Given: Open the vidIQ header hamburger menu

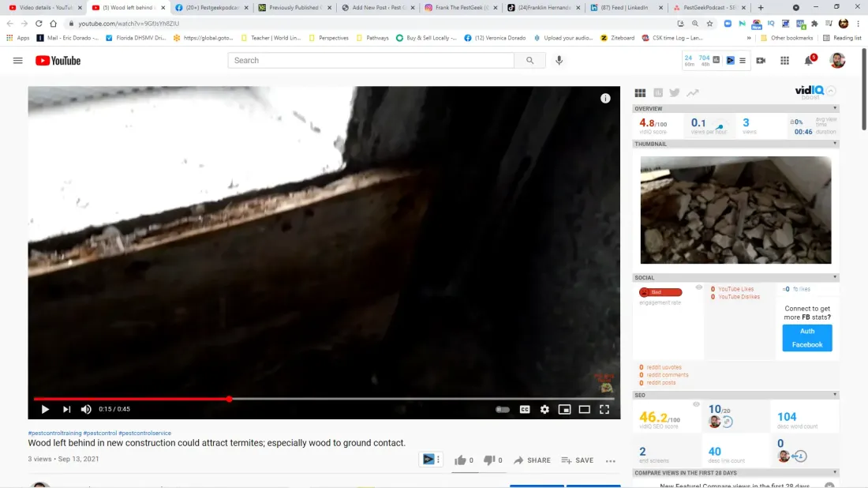Looking at the screenshot, I should (x=743, y=60).
